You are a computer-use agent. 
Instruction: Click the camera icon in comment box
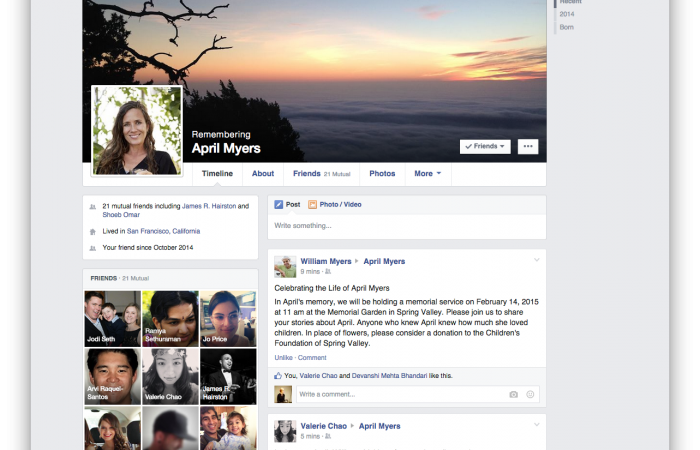[x=514, y=394]
